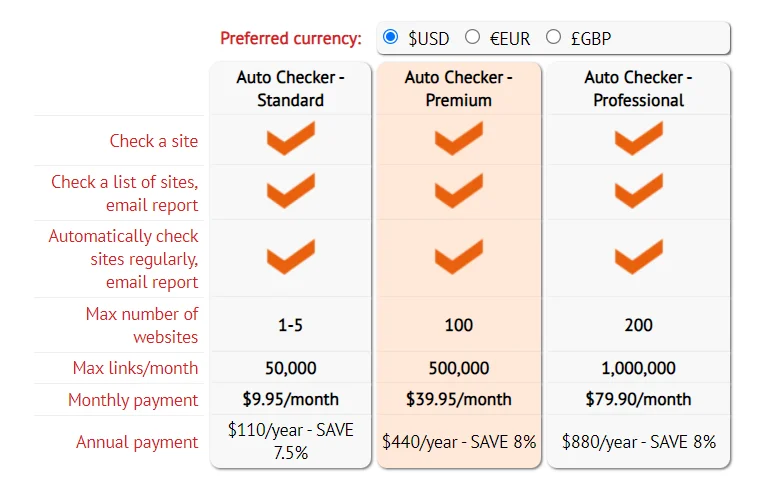Choose the $39.95/month Premium payment
The height and width of the screenshot is (490, 767).
coord(459,399)
